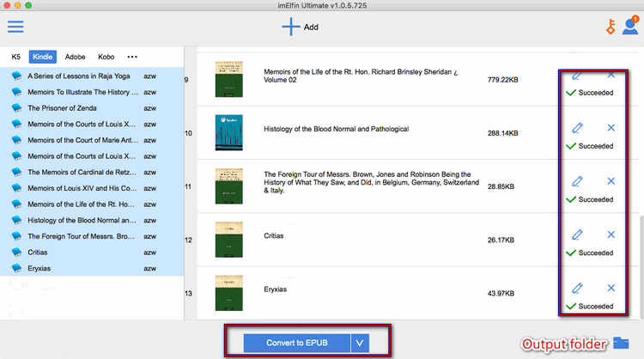Remove The Foreign Tour book from list
The height and width of the screenshot is (359, 644).
[x=611, y=181]
